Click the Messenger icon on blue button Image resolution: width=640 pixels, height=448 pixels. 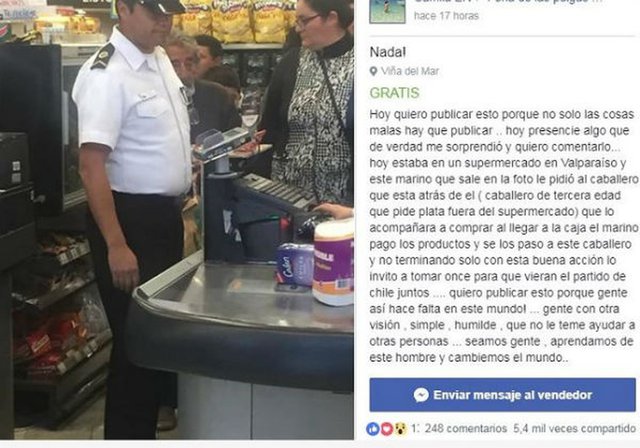click(421, 395)
